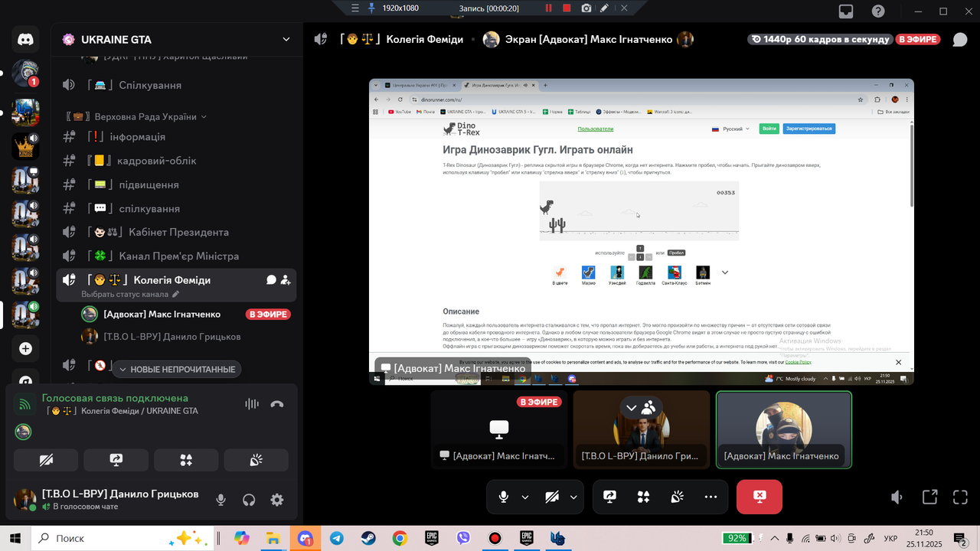The image size is (980, 551).
Task: Enter full screen mode
Action: (x=960, y=497)
